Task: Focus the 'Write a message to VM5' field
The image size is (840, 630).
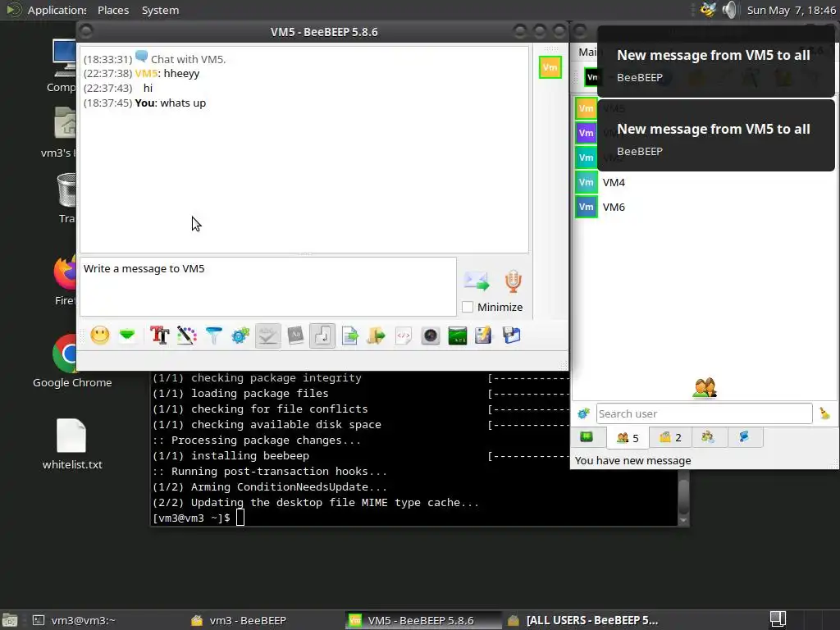Action: (x=268, y=286)
